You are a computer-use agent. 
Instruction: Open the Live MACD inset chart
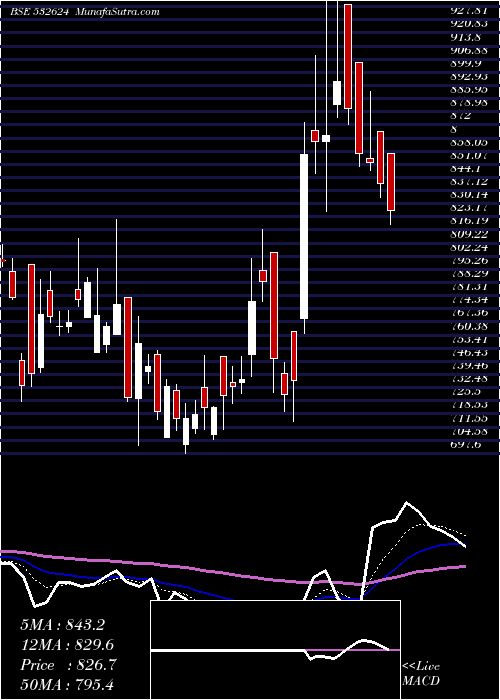click(x=275, y=650)
